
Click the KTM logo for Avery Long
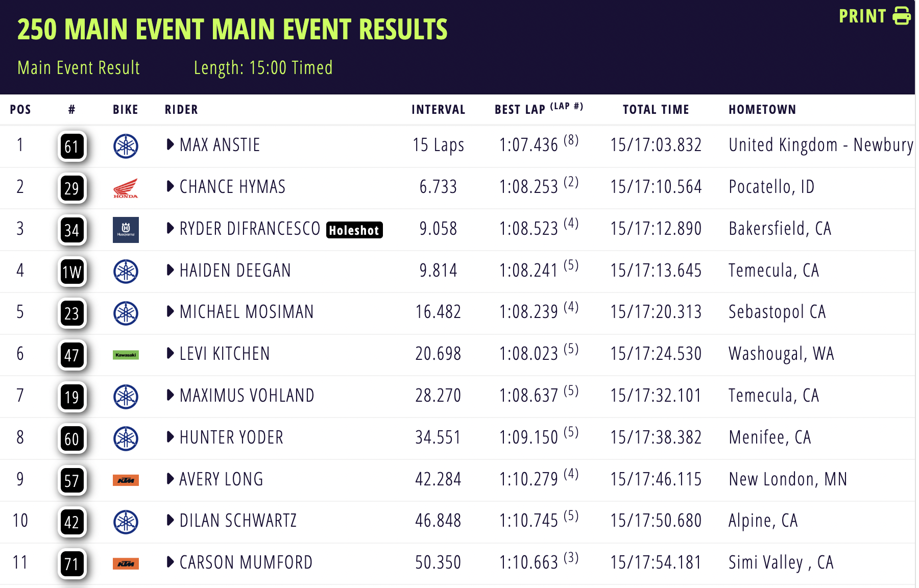(126, 480)
